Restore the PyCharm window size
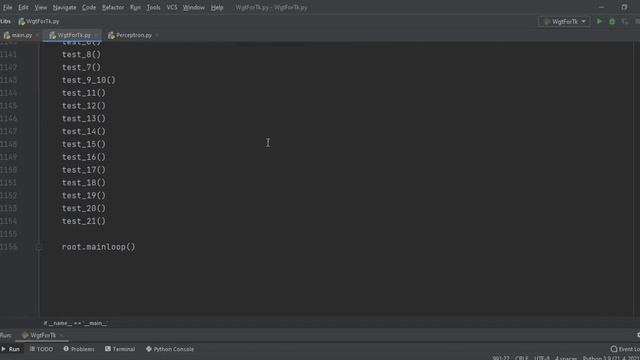The width and height of the screenshot is (640, 360). 624,7
